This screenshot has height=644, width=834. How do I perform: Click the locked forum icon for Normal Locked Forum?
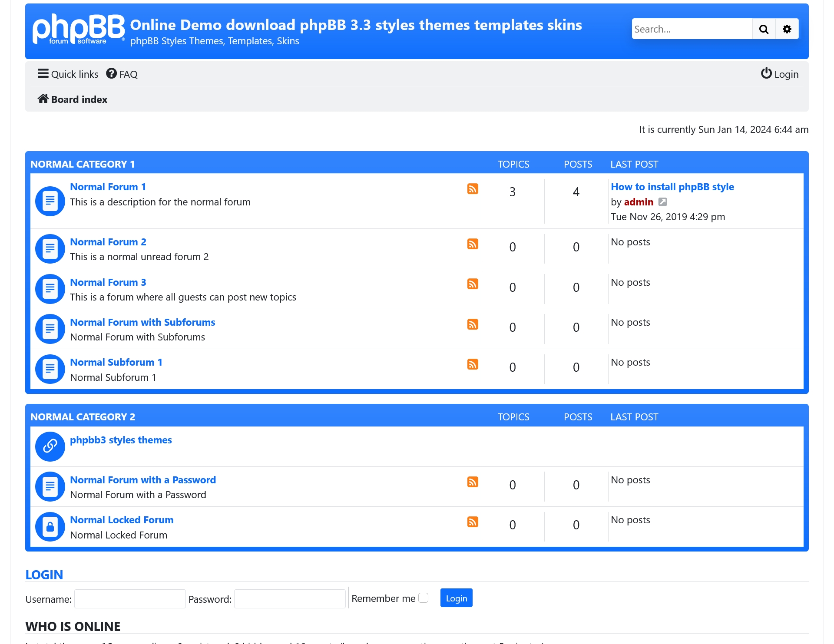tap(50, 527)
